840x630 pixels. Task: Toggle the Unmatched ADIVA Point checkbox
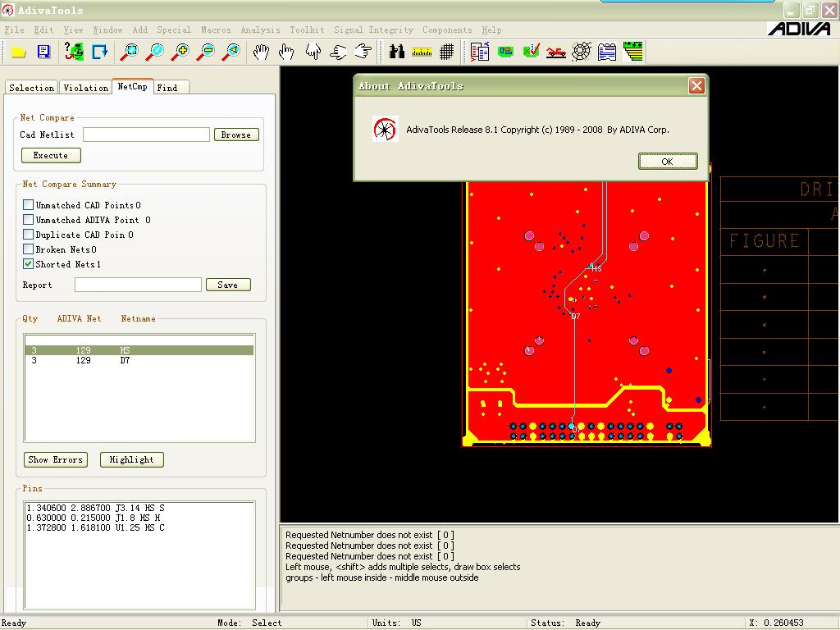(29, 220)
